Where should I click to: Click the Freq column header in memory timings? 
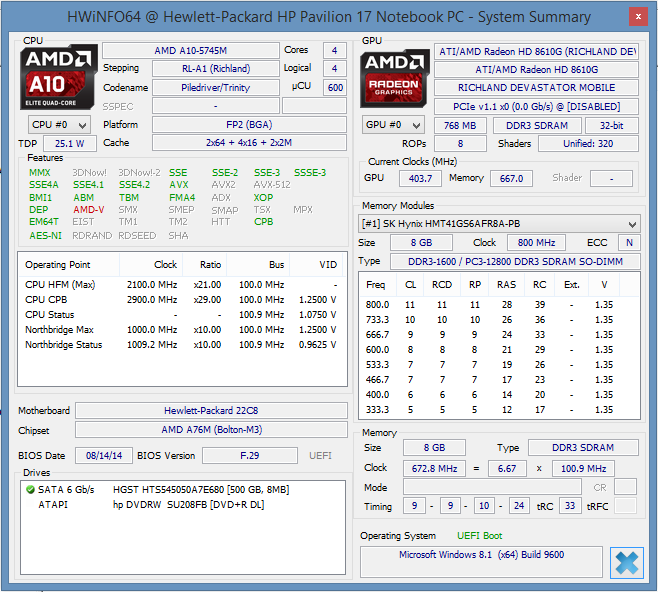376,285
